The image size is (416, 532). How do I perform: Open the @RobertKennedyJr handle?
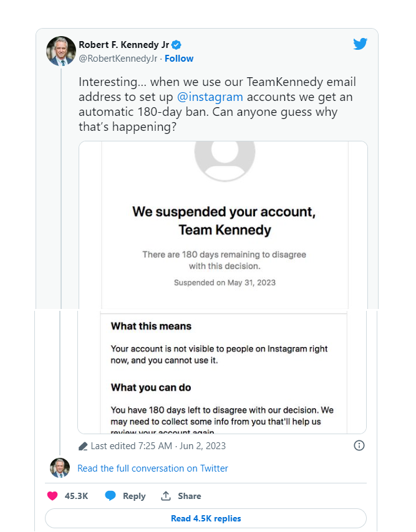(119, 59)
